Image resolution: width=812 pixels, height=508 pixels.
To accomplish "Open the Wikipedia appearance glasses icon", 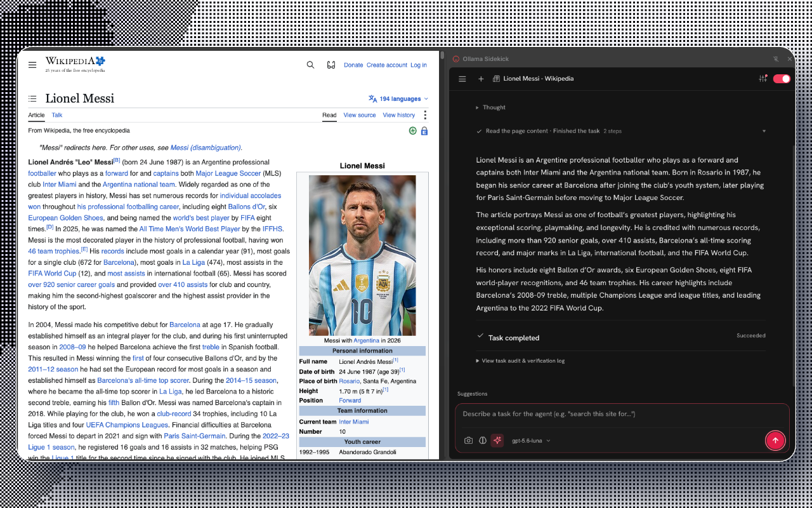I will (331, 65).
